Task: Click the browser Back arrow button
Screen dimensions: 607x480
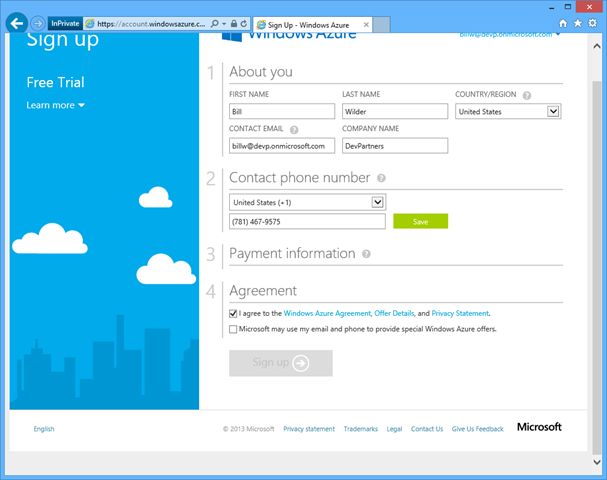Action: (17, 22)
